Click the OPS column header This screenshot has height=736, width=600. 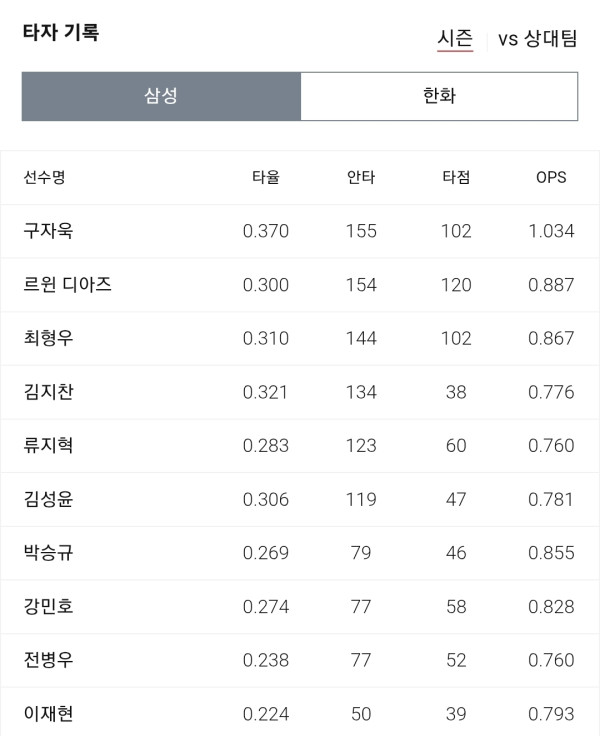(551, 177)
